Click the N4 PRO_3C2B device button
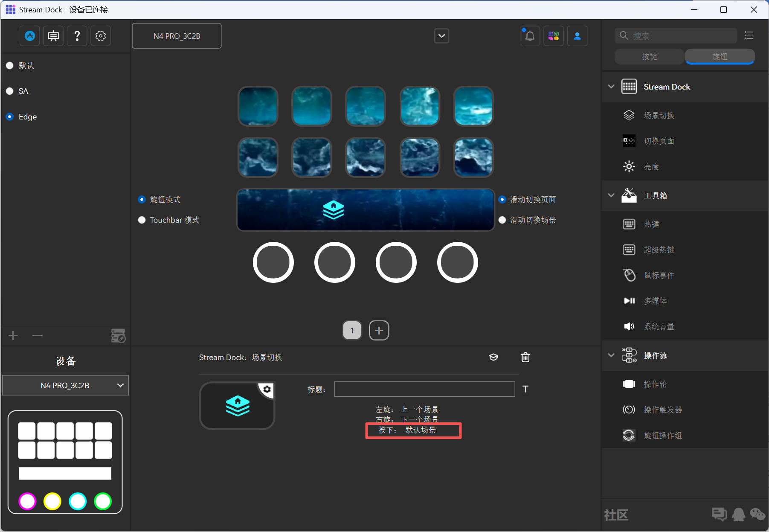Screen dimensions: 769x532 click(177, 36)
